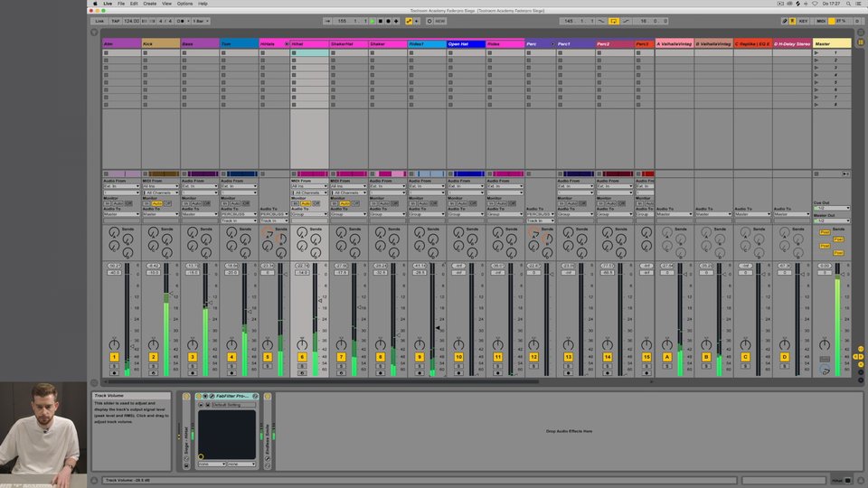Open the Help menu
This screenshot has height=488, width=868.
(203, 4)
